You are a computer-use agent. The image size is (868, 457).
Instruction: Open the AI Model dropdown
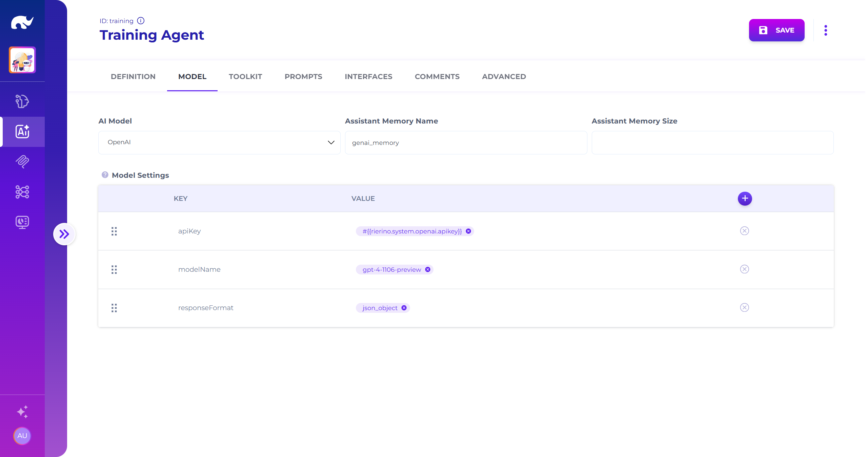tap(219, 142)
